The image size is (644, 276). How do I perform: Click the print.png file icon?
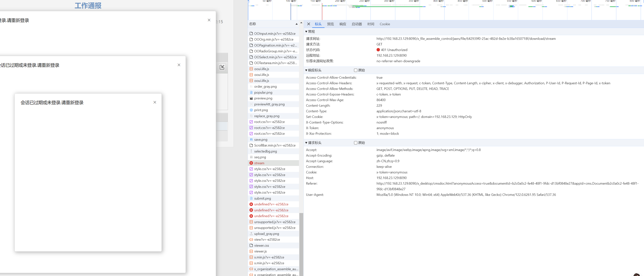251,110
